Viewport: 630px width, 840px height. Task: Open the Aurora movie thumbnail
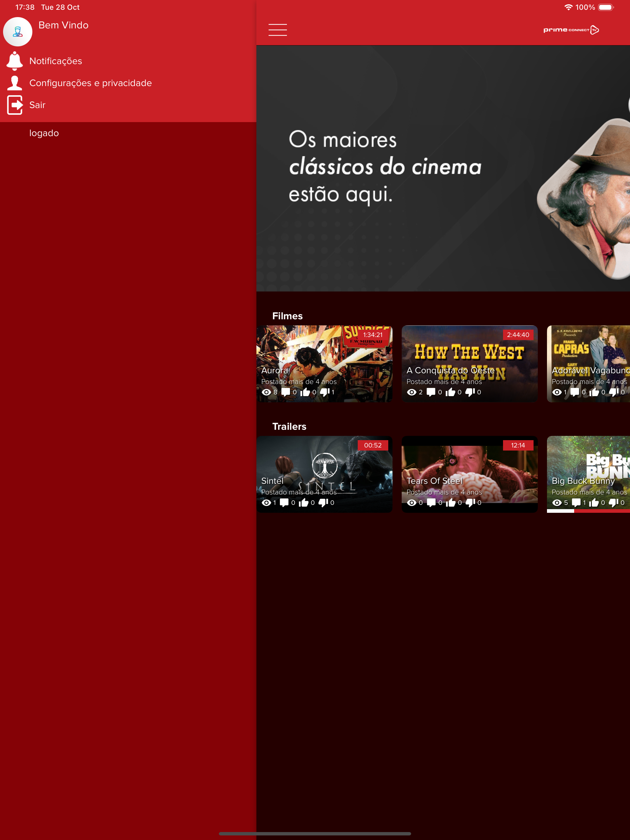324,364
